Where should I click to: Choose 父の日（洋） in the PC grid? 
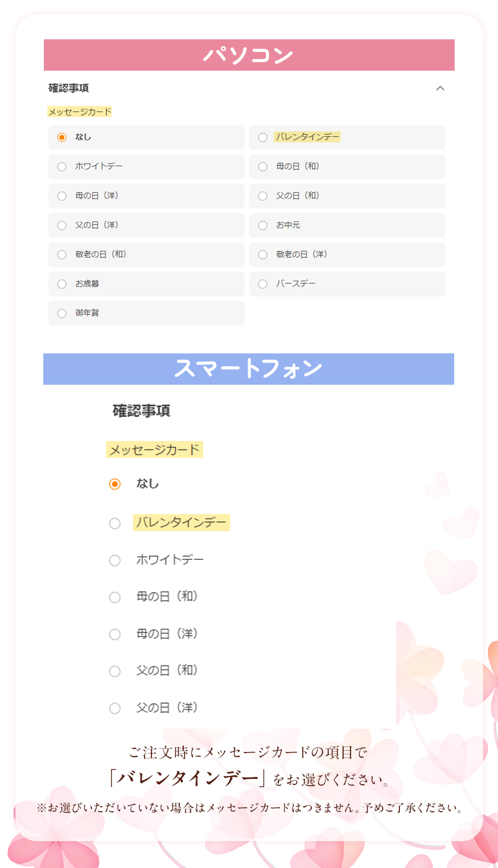tap(62, 225)
